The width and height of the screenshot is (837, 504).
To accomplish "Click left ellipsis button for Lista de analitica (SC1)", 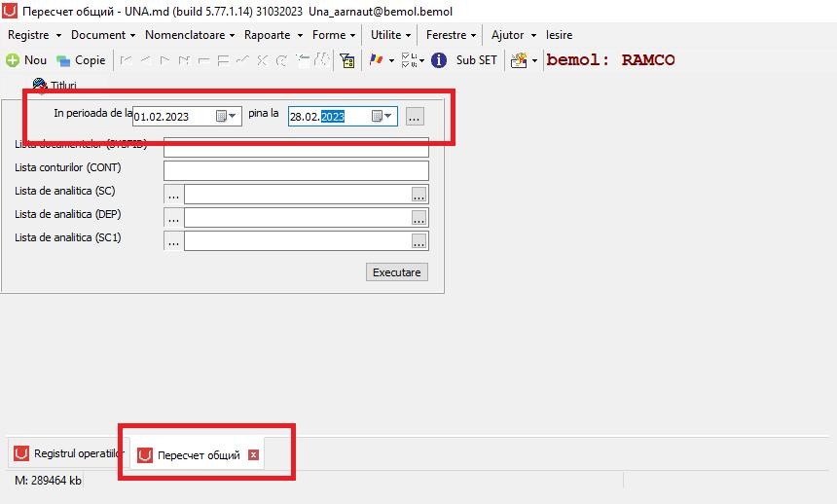I will [x=173, y=241].
